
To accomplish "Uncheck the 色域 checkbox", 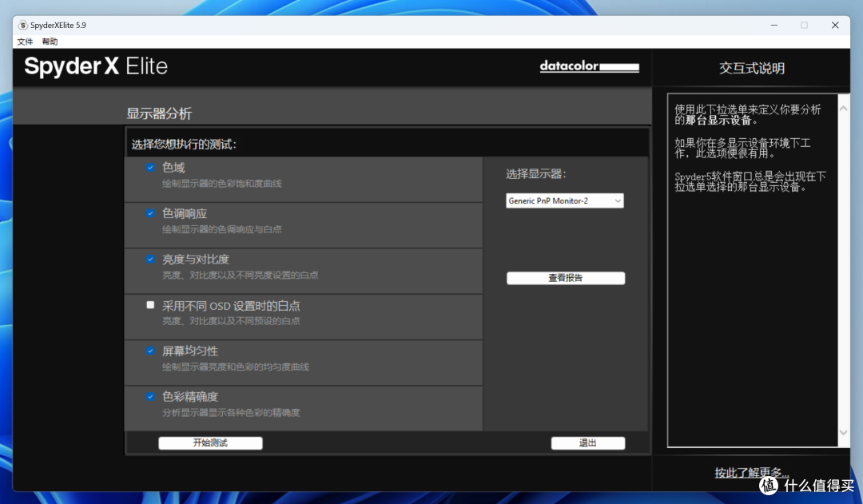I will tap(150, 167).
